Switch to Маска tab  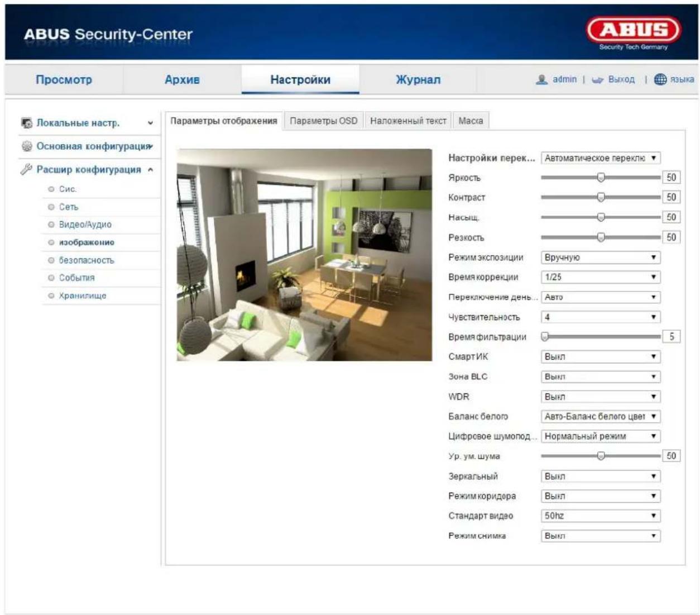coord(471,121)
